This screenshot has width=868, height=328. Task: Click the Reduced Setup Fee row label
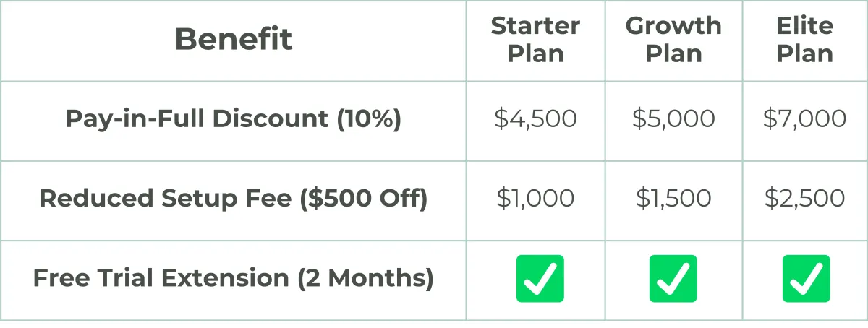(233, 199)
